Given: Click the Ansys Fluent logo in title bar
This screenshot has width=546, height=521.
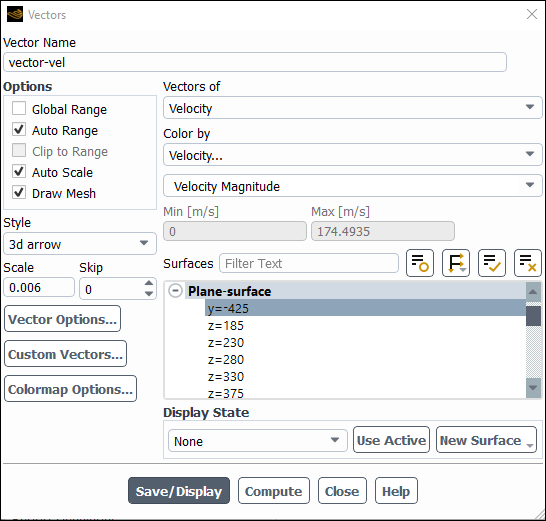Looking at the screenshot, I should pyautogui.click(x=15, y=14).
